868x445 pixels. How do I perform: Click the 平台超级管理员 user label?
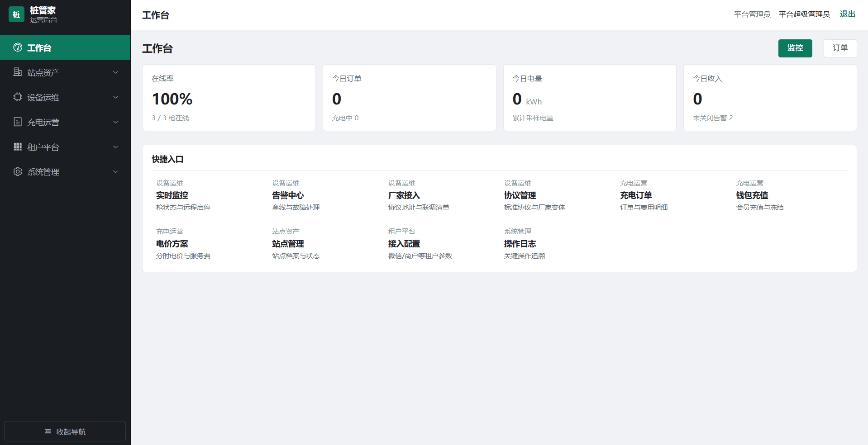804,14
